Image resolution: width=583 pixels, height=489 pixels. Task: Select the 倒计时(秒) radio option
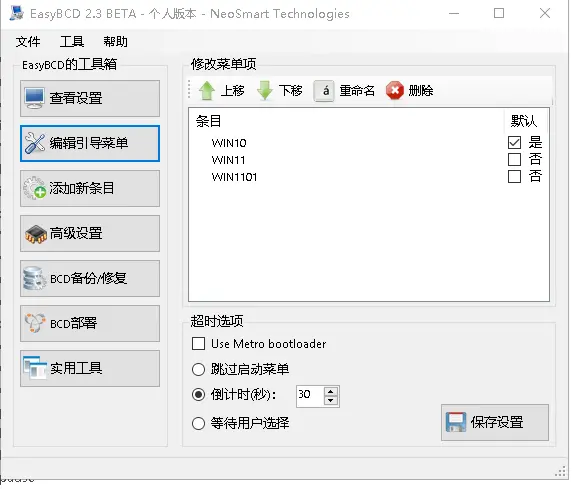click(199, 395)
